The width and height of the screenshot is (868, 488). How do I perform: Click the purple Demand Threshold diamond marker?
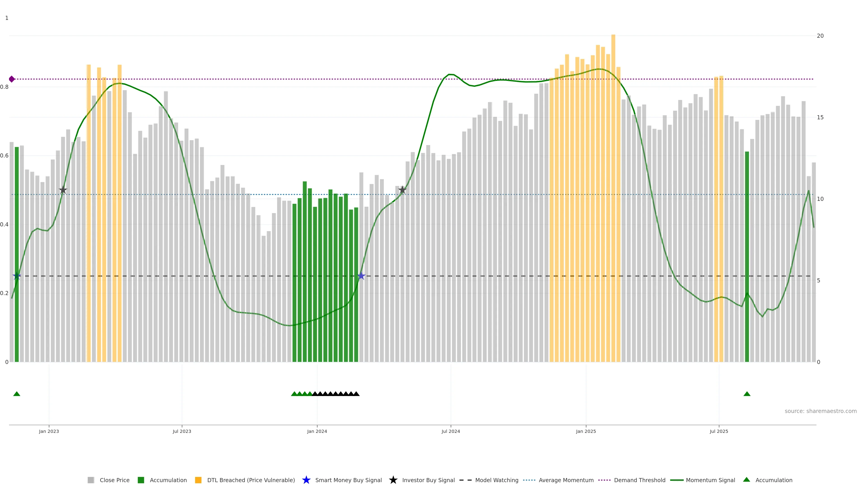pyautogui.click(x=12, y=79)
